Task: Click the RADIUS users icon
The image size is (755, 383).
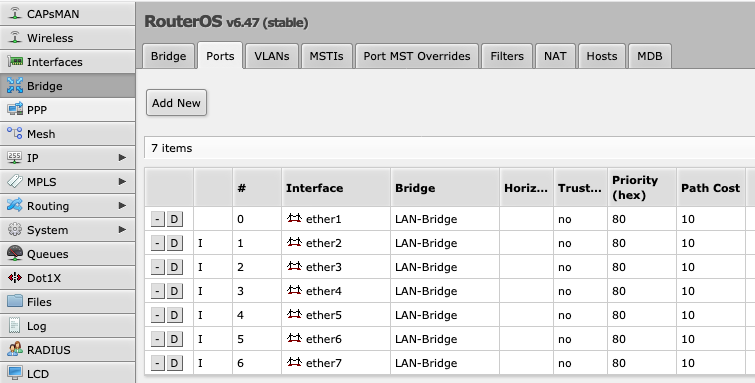Action: pos(15,350)
